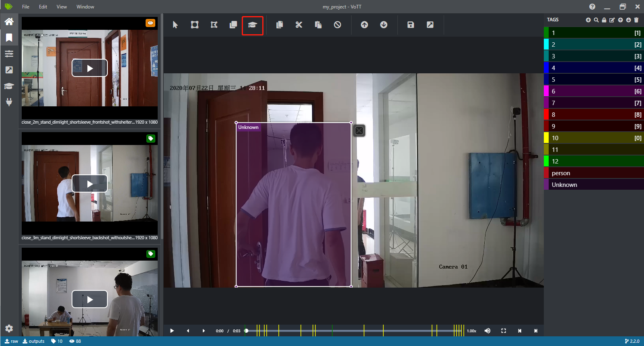Apply the Unknown tag from list
644x346 pixels.
594,185
